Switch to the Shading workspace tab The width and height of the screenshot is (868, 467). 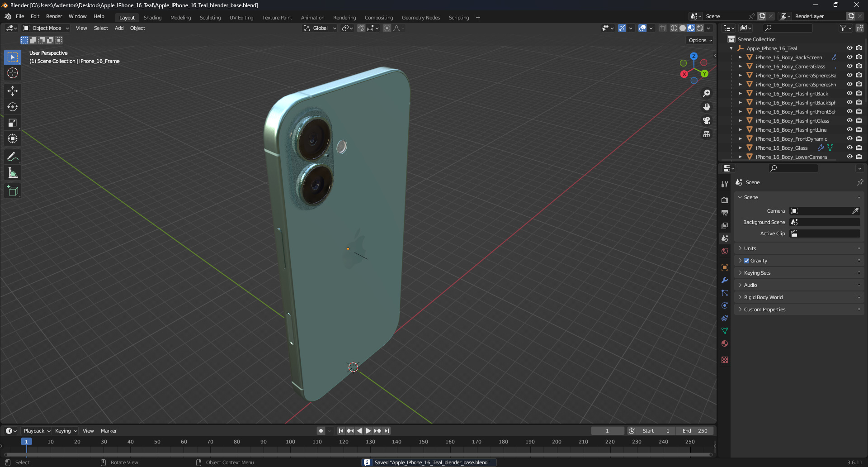click(152, 18)
